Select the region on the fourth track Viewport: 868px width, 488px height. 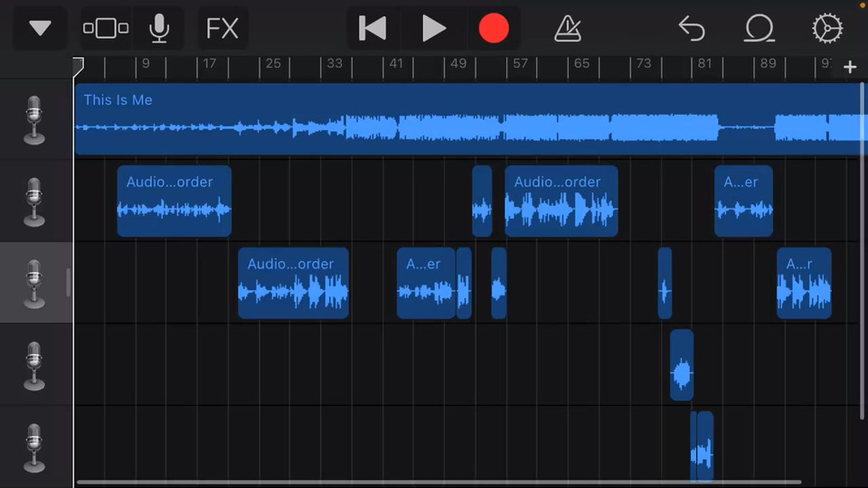[x=682, y=364]
